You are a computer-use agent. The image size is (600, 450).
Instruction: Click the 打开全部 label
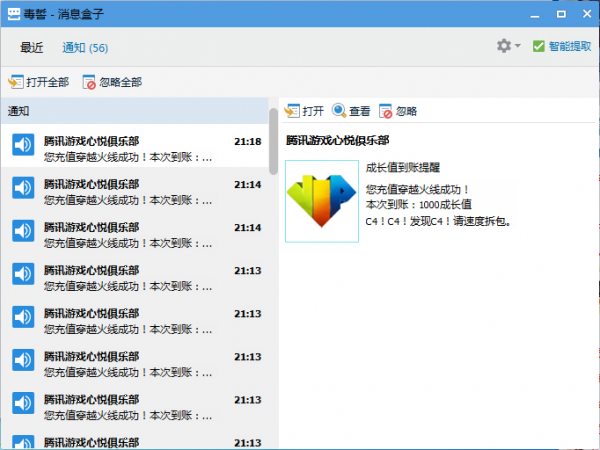tap(47, 82)
